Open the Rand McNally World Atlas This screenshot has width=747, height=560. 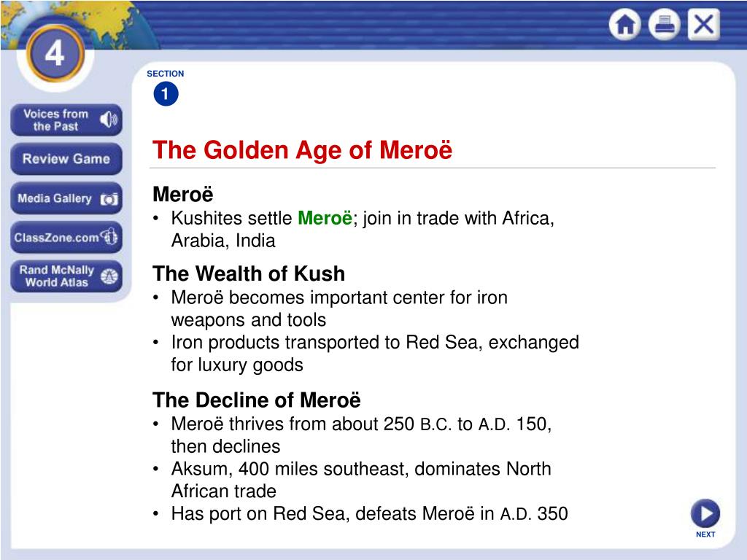pyautogui.click(x=66, y=276)
